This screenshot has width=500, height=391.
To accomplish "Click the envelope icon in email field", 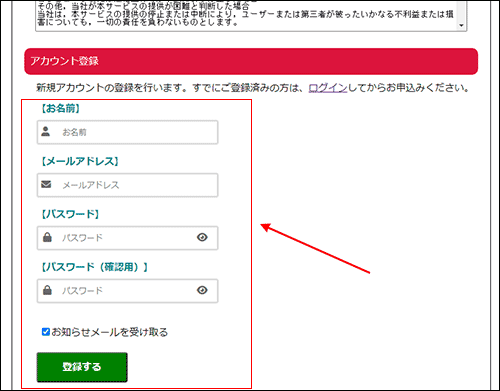I will point(46,184).
